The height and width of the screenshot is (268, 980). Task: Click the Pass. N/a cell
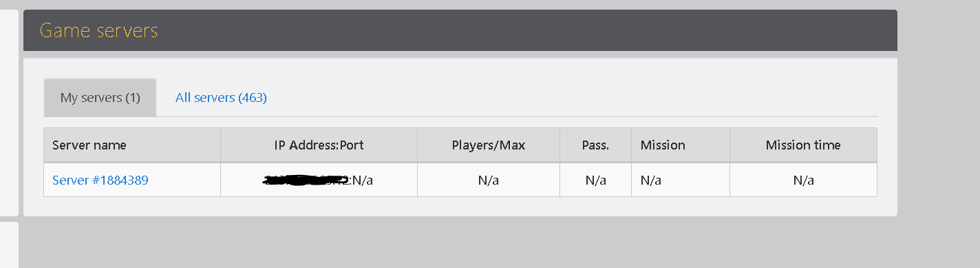tap(595, 181)
